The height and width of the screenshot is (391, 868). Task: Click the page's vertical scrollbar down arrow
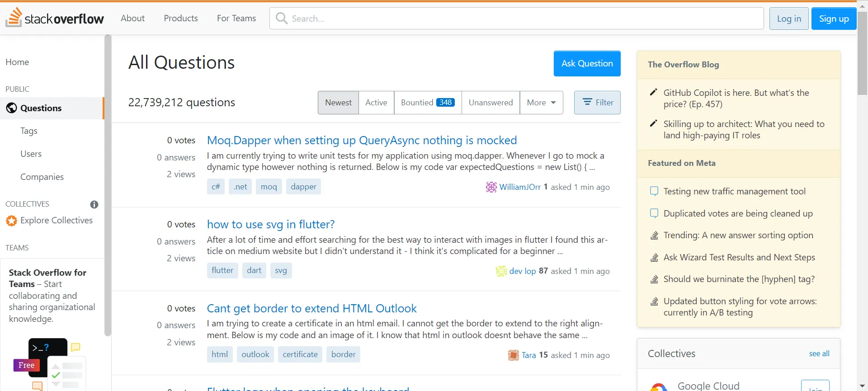pos(862,386)
